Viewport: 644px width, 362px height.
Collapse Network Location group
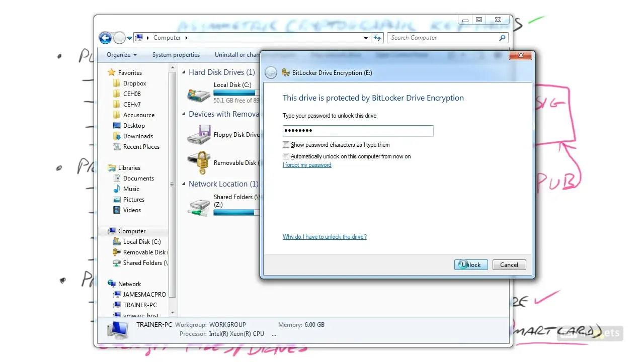tap(184, 185)
